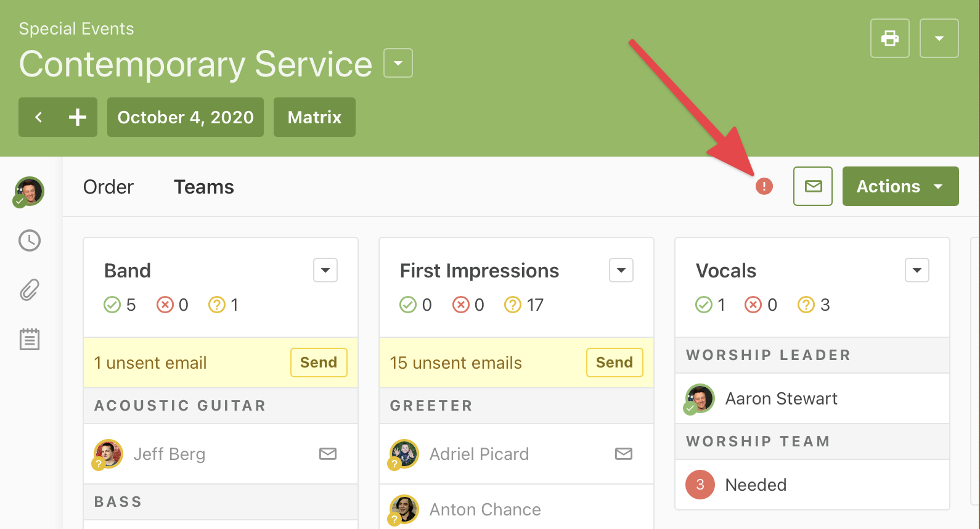980x529 pixels.
Task: Click the 3 Needed worship team position
Action: tap(756, 485)
